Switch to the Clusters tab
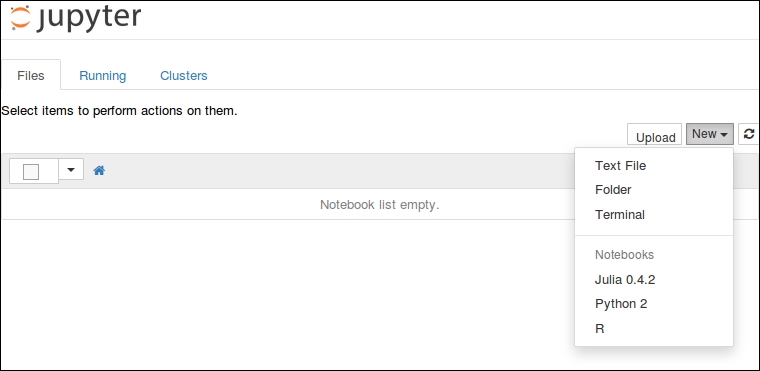 (x=184, y=76)
